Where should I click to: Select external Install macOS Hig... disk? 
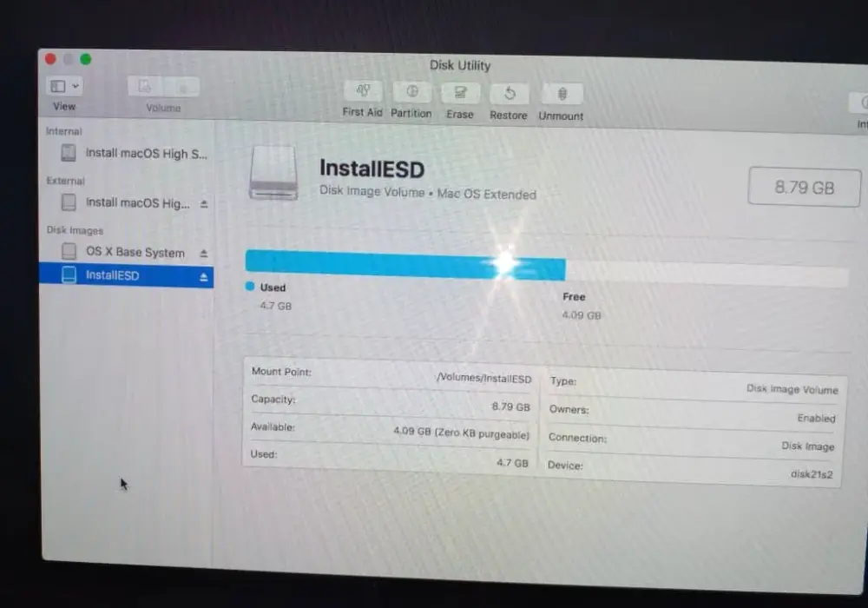click(127, 202)
